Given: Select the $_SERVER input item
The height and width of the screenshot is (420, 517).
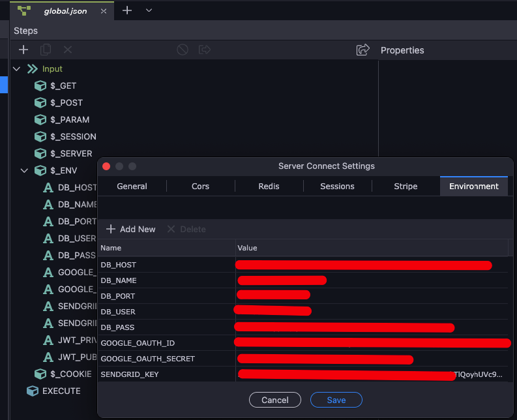Looking at the screenshot, I should pos(71,154).
